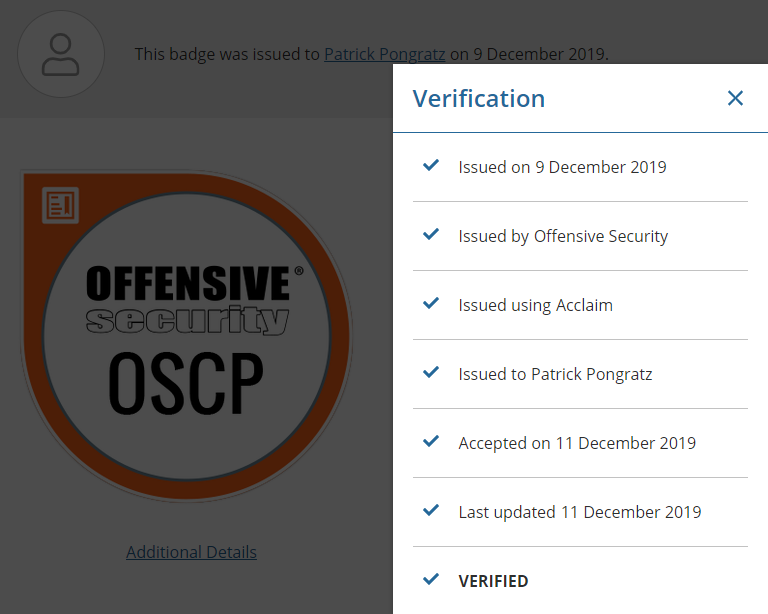This screenshot has height=614, width=768.
Task: Click the user profile avatar icon
Action: [x=61, y=54]
